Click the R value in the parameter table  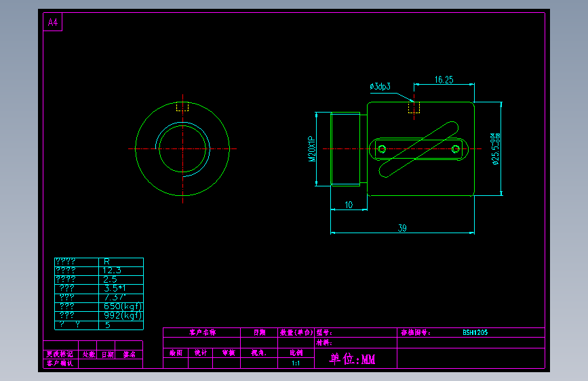pyautogui.click(x=106, y=262)
